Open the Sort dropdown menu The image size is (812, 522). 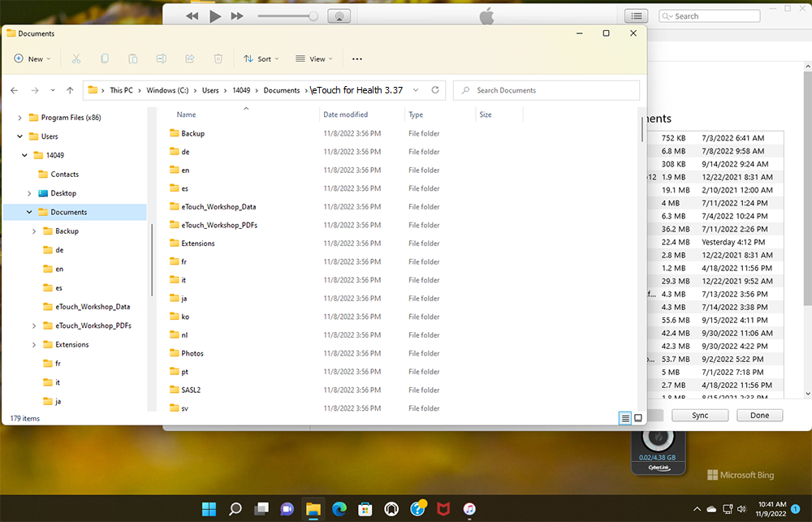click(x=261, y=59)
